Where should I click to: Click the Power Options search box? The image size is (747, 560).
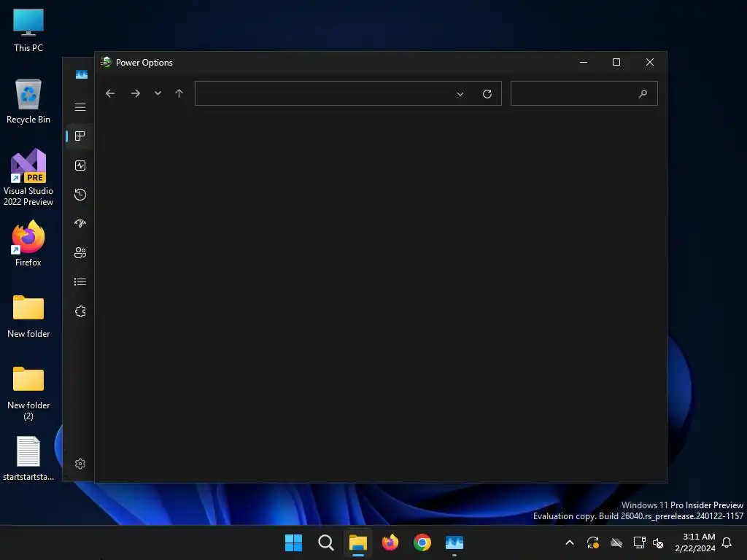coord(584,93)
